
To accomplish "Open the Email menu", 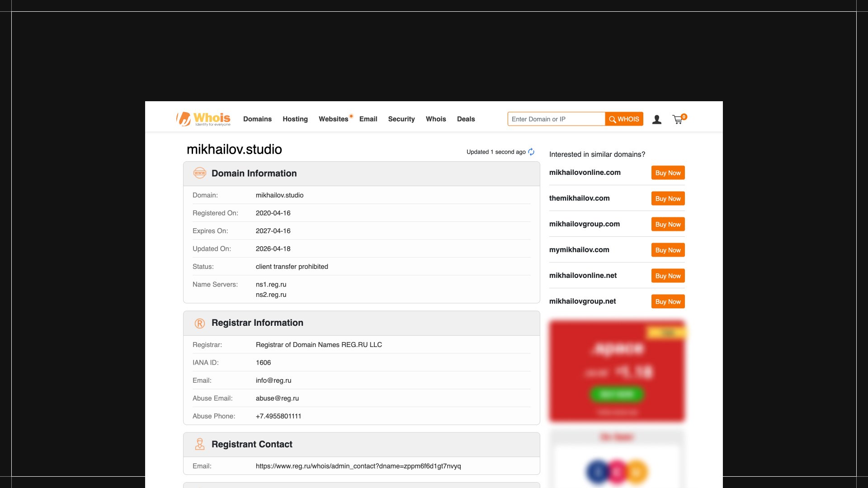I will click(368, 119).
